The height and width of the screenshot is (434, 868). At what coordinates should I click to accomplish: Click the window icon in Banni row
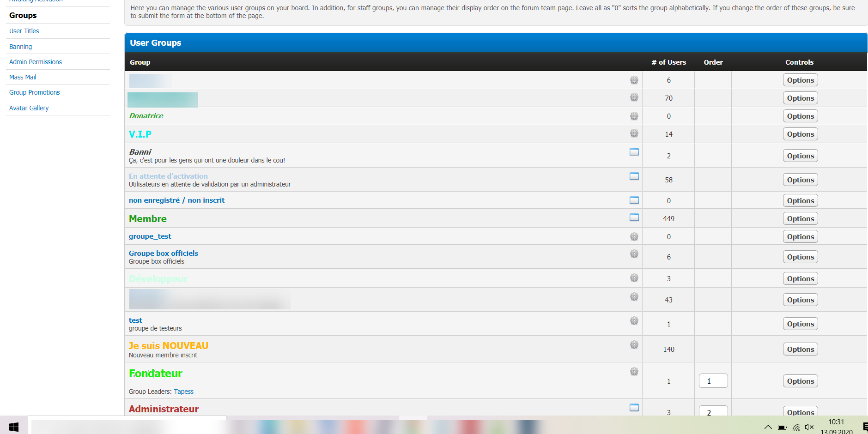tap(634, 151)
